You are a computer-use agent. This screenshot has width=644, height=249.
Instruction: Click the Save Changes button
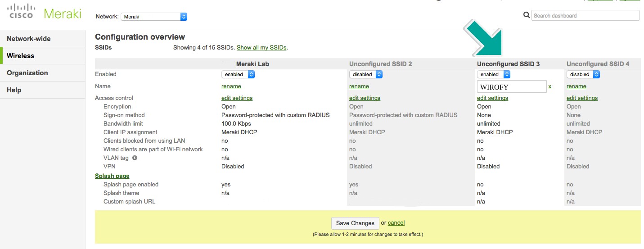point(355,223)
